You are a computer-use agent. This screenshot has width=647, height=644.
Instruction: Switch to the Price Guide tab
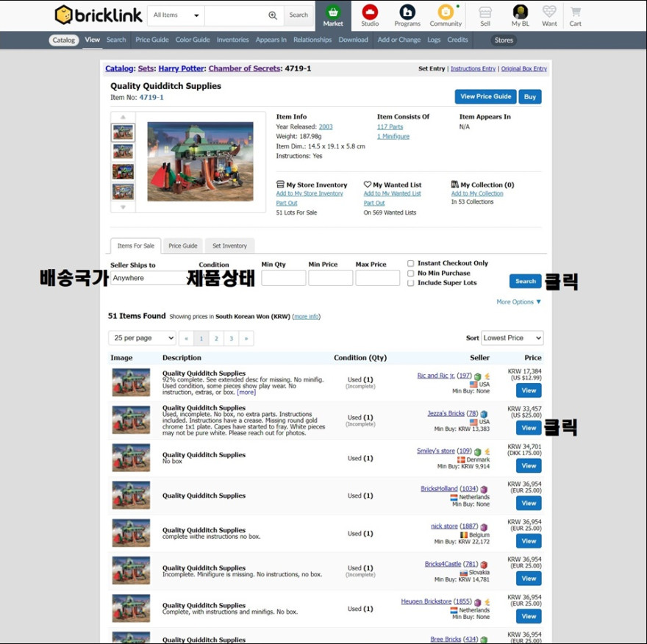[183, 246]
